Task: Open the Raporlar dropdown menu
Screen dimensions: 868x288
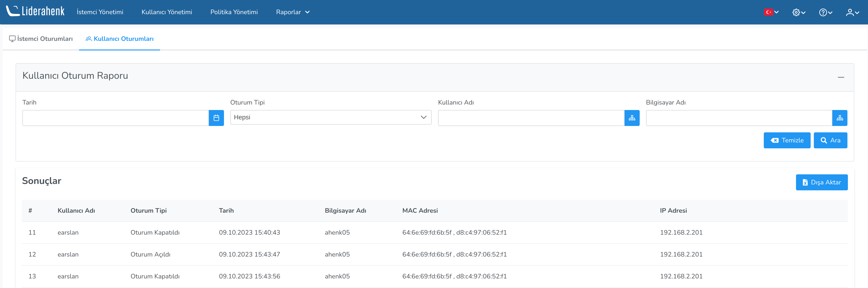Action: 293,12
